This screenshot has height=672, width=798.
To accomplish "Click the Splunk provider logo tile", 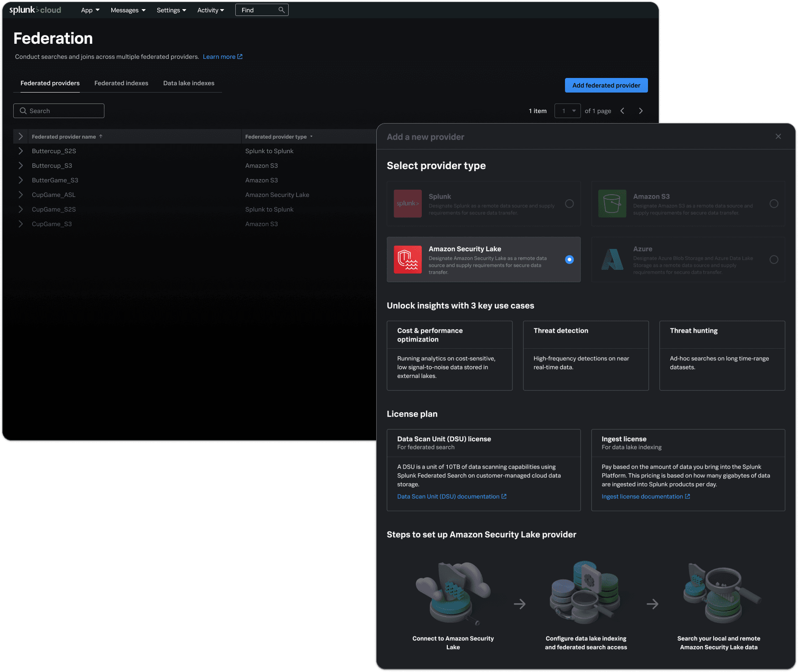I will click(x=408, y=204).
